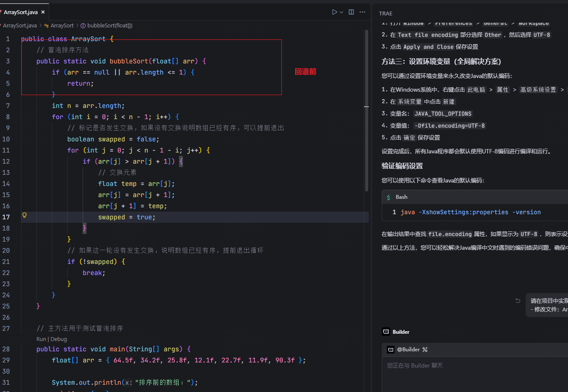Click the heading 方法三:设置环境变量

pos(441,61)
